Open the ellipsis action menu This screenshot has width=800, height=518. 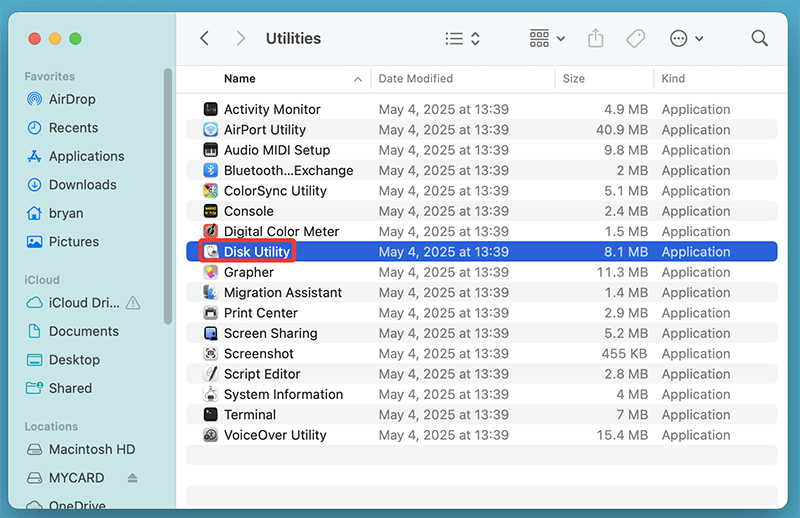tap(686, 38)
